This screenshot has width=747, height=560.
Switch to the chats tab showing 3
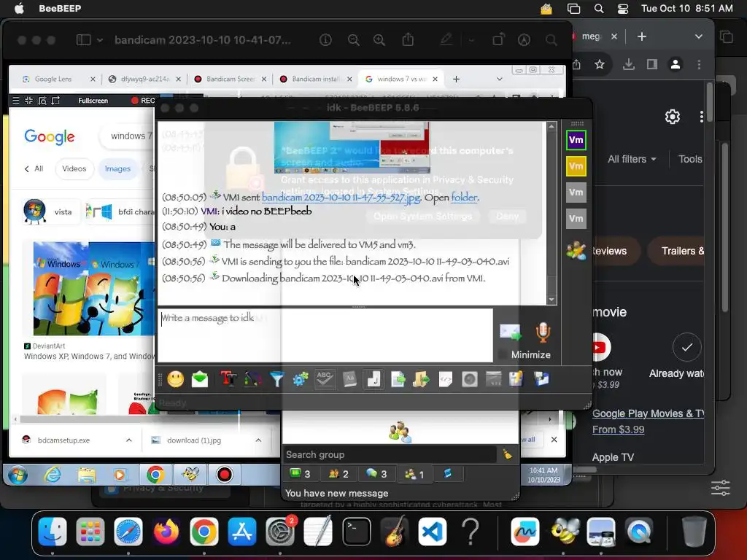coord(377,474)
